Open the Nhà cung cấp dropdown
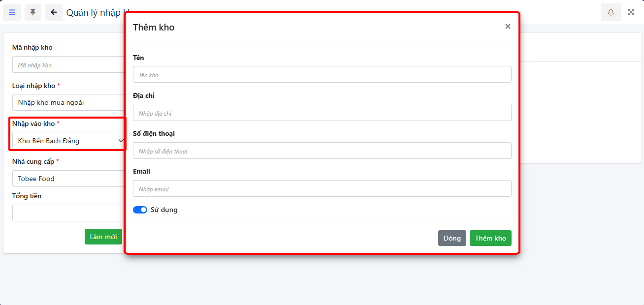The image size is (644, 305). tap(68, 179)
